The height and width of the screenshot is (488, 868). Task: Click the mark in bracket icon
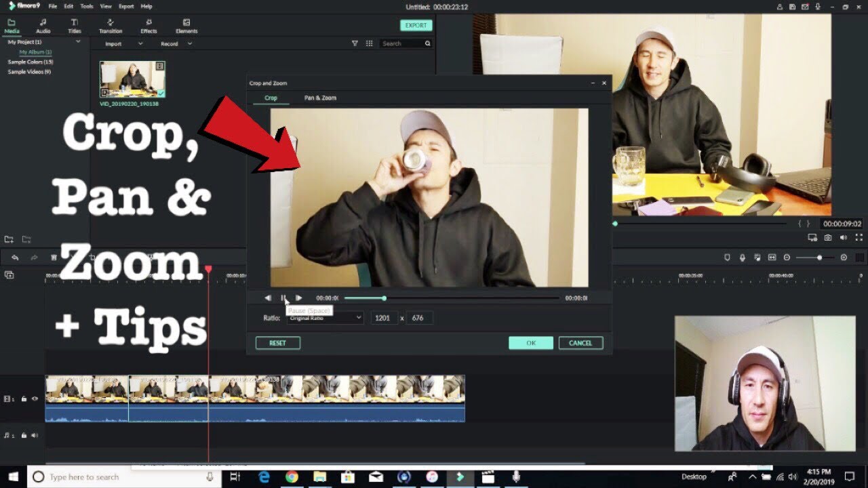click(800, 224)
